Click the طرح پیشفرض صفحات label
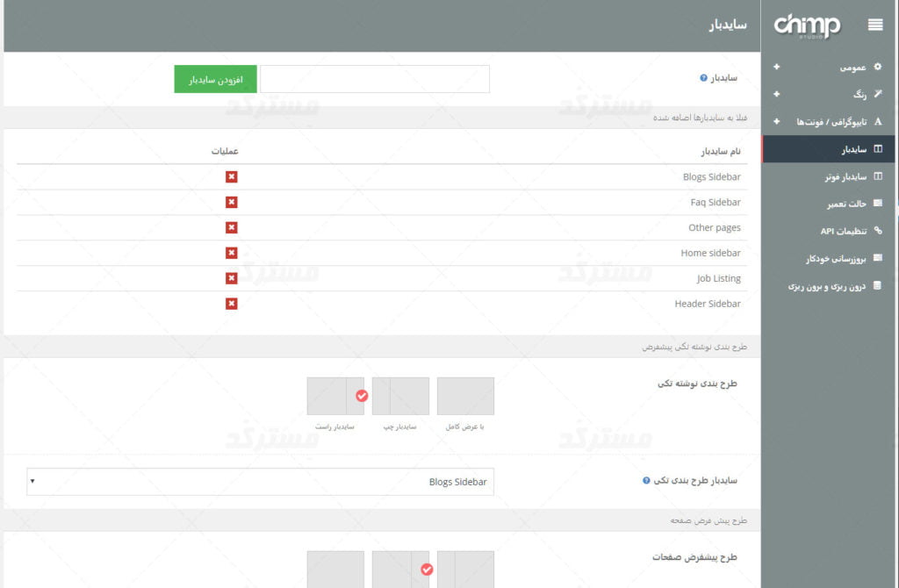 [694, 557]
